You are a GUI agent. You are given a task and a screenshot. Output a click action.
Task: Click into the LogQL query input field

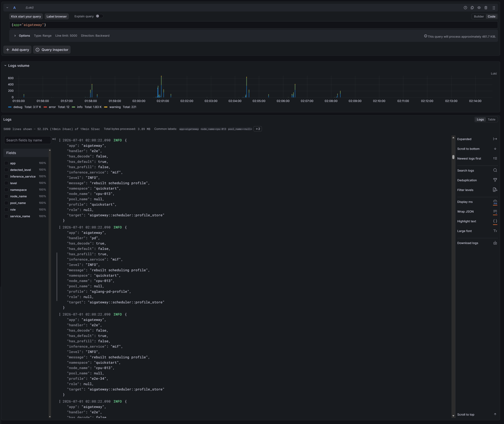click(253, 25)
